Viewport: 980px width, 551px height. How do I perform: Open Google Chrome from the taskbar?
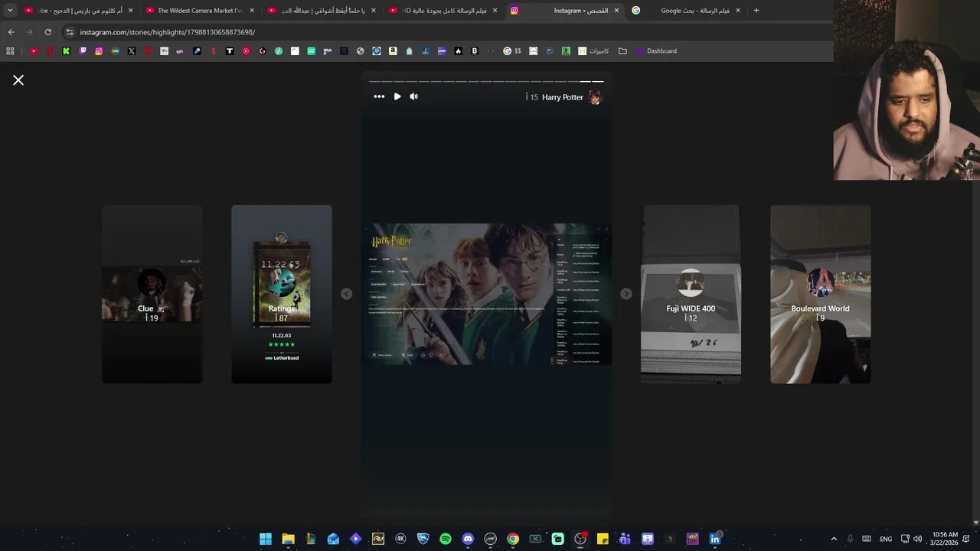click(513, 539)
